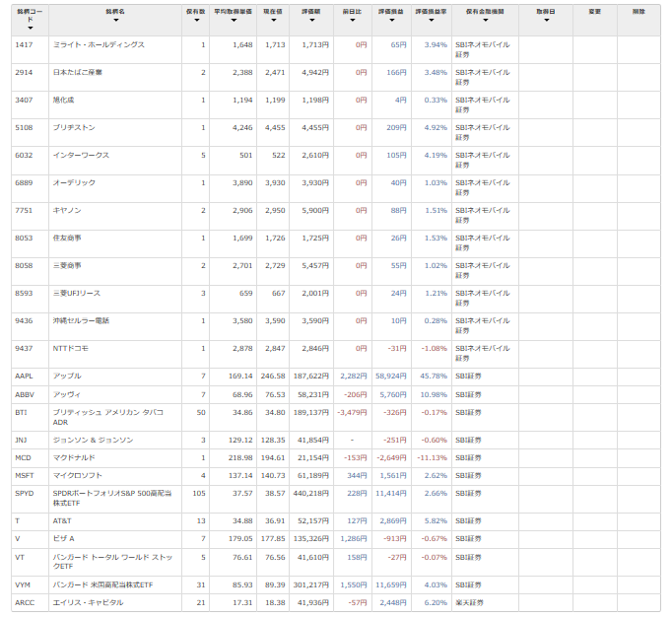Click インターワークス stock name
Viewport: 672px width, 617px height.
pos(81,155)
